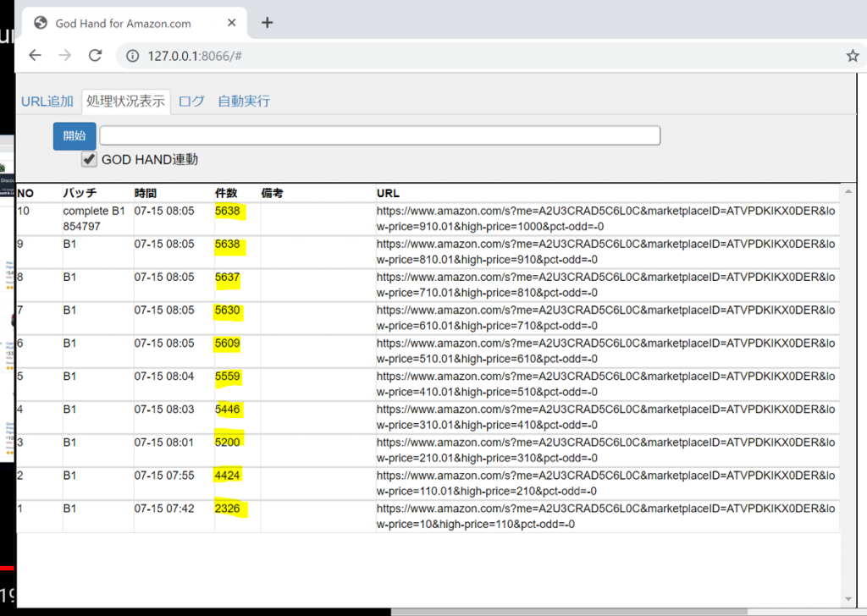867x616 pixels.
Task: Switch to the 処理状況表示 tab
Action: [x=125, y=101]
